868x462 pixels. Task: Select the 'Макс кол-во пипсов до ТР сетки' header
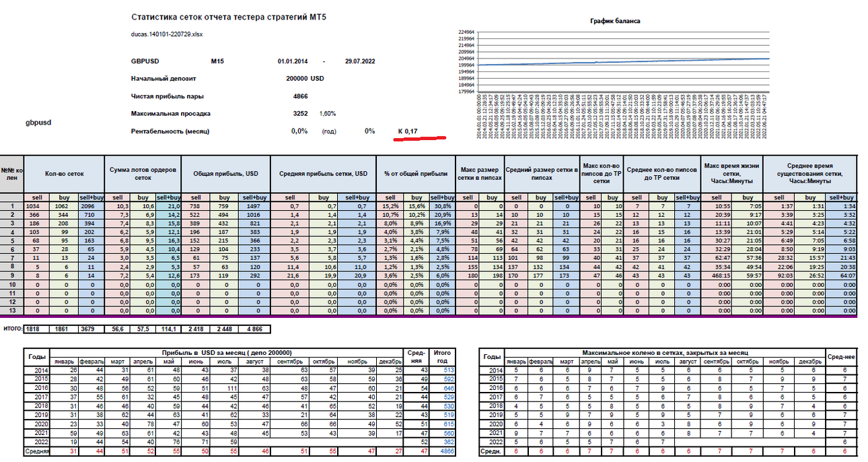[x=602, y=173]
